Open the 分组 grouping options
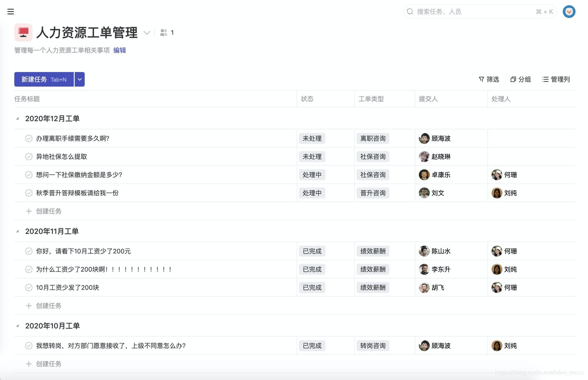The image size is (588, 380). pyautogui.click(x=521, y=79)
